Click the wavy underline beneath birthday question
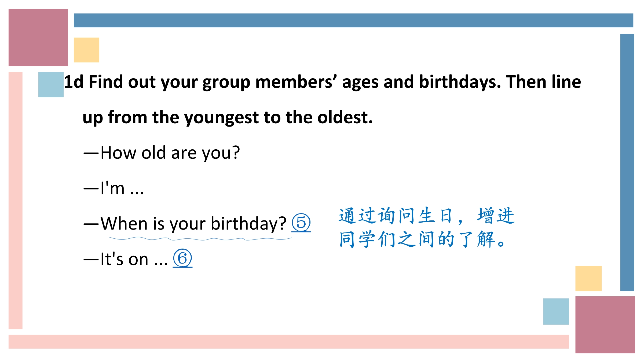The width and height of the screenshot is (644, 362). click(x=200, y=239)
